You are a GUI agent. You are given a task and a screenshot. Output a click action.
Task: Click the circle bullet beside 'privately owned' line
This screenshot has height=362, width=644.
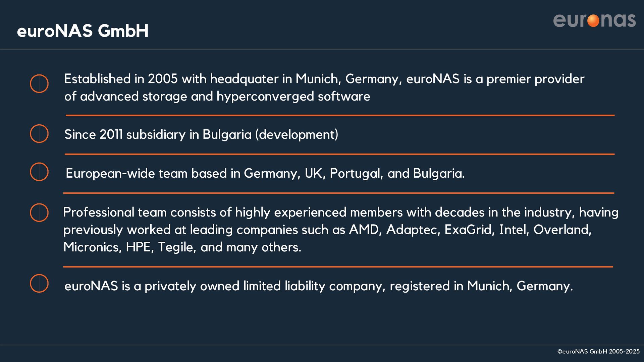39,284
